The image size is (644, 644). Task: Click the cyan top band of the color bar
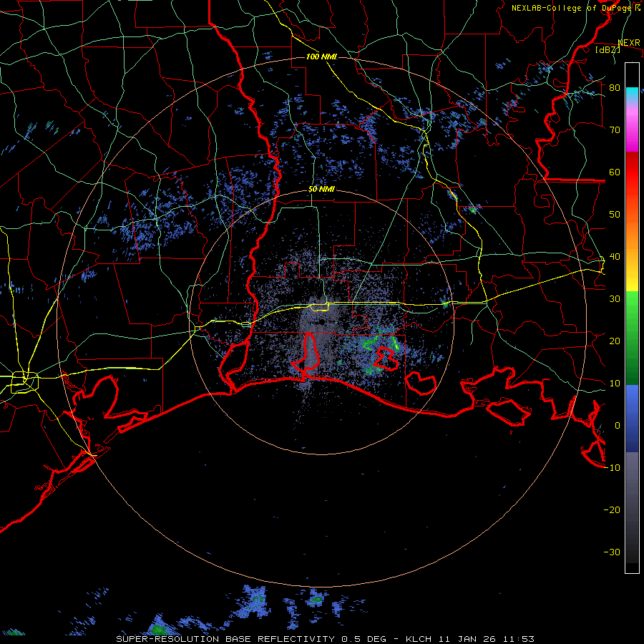(632, 93)
